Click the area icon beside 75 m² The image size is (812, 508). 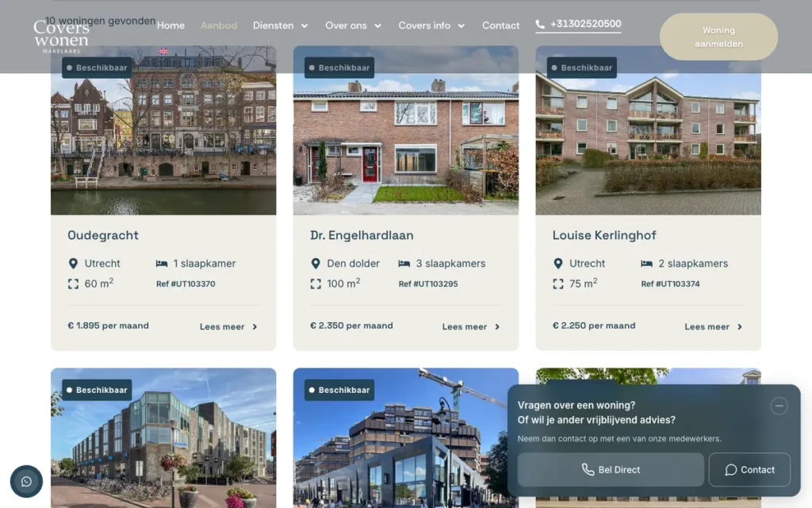point(557,284)
